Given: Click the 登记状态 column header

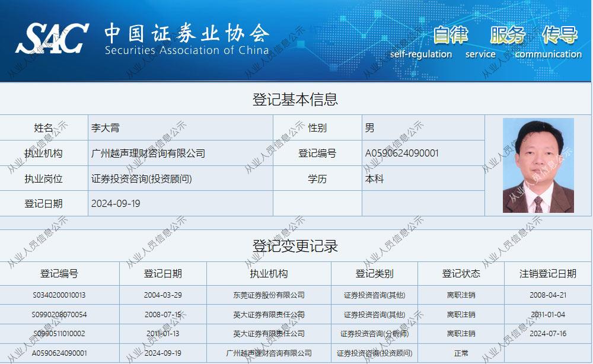Looking at the screenshot, I should (x=461, y=273).
